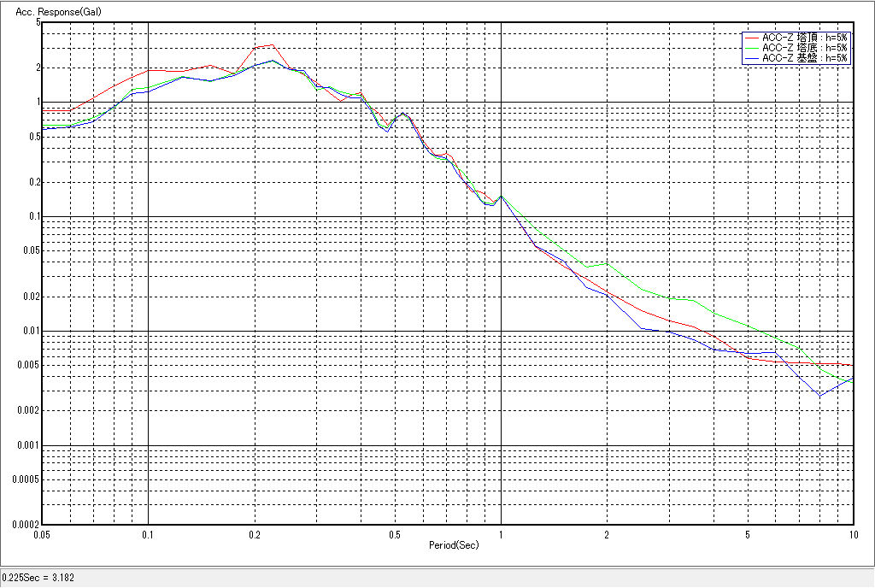This screenshot has width=875, height=588.
Task: Click the green ACC-Z 塔底 legend line
Action: [x=751, y=48]
